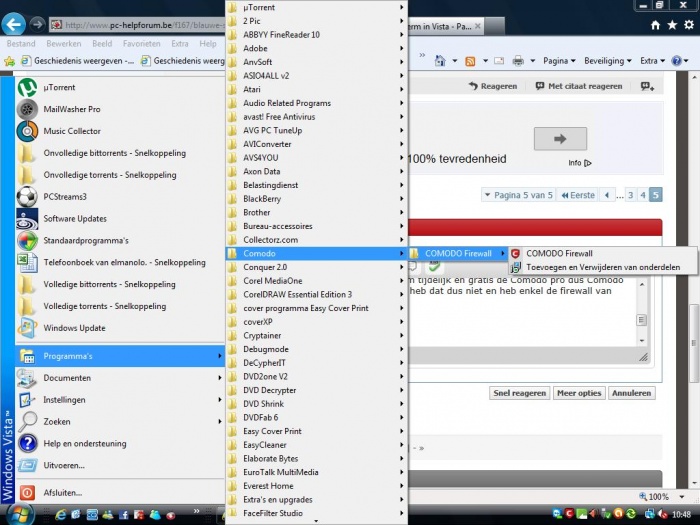Open the IE settings gear
This screenshot has width=700, height=525.
pyautogui.click(x=689, y=25)
